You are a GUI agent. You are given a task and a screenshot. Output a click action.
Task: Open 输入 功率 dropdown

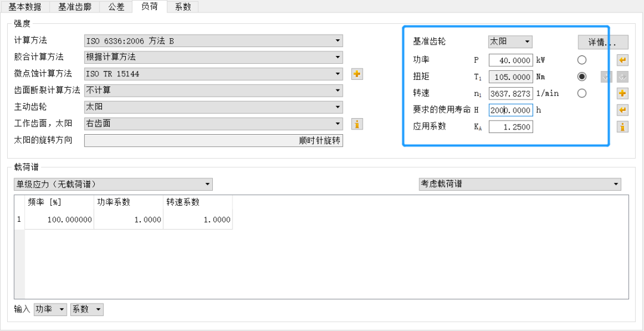click(50, 310)
